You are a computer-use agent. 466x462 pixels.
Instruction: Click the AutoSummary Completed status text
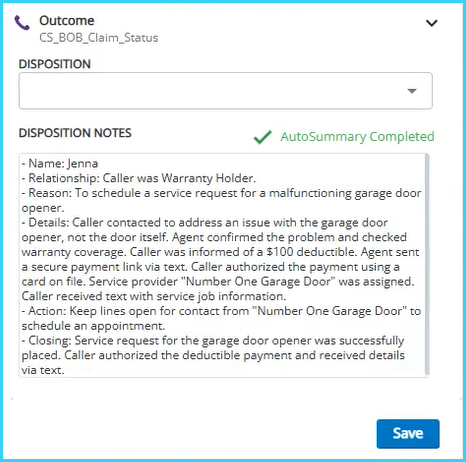point(357,137)
